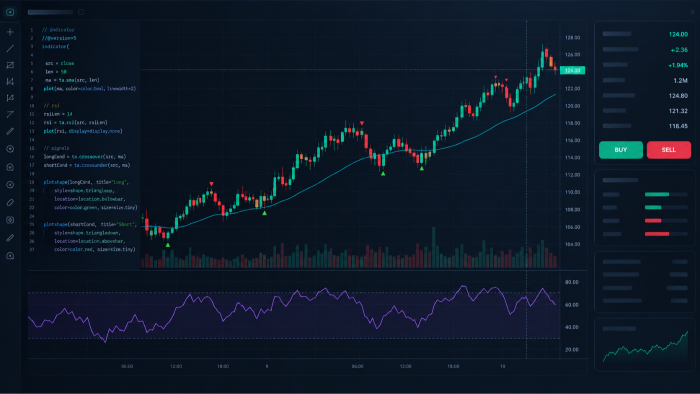Click the '10' date label on time axis
The image size is (700, 394).
click(503, 366)
